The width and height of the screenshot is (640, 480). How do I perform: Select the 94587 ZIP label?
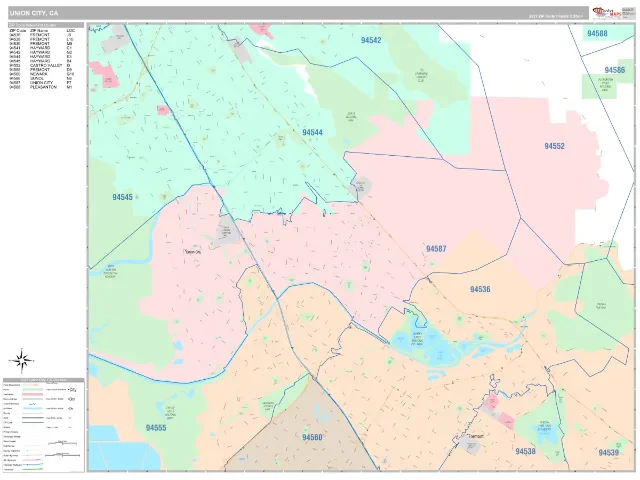click(x=436, y=249)
